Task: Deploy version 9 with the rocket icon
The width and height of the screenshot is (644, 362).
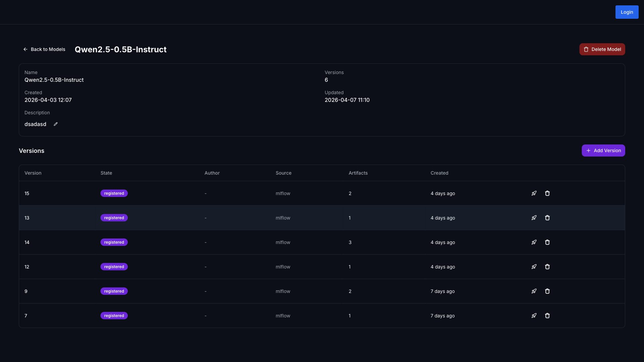Action: (x=534, y=291)
